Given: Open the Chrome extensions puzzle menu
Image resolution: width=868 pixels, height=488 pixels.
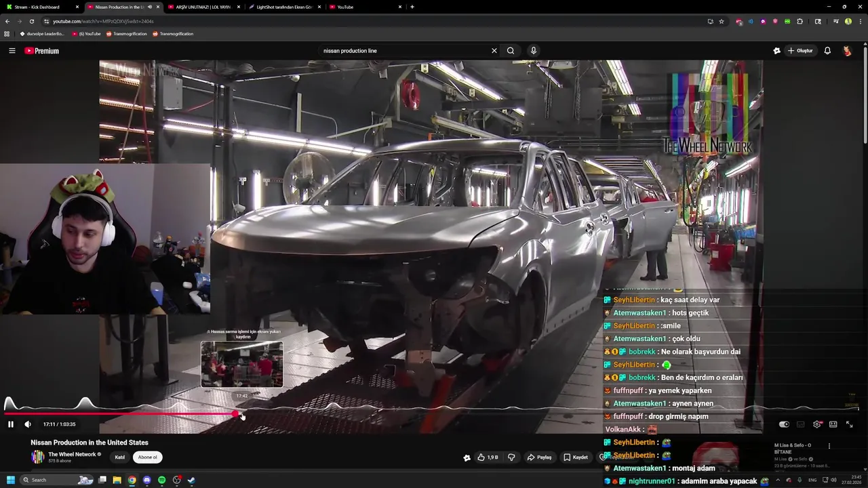Looking at the screenshot, I should pyautogui.click(x=800, y=21).
